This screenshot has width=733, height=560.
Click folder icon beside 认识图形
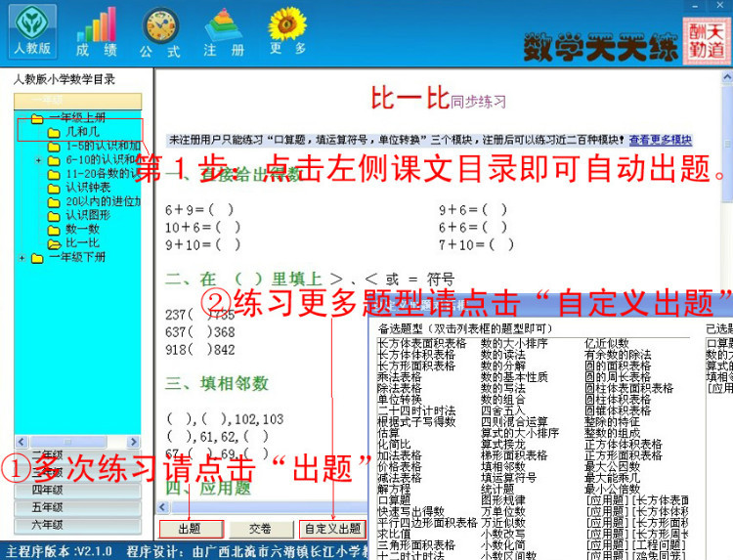point(54,216)
